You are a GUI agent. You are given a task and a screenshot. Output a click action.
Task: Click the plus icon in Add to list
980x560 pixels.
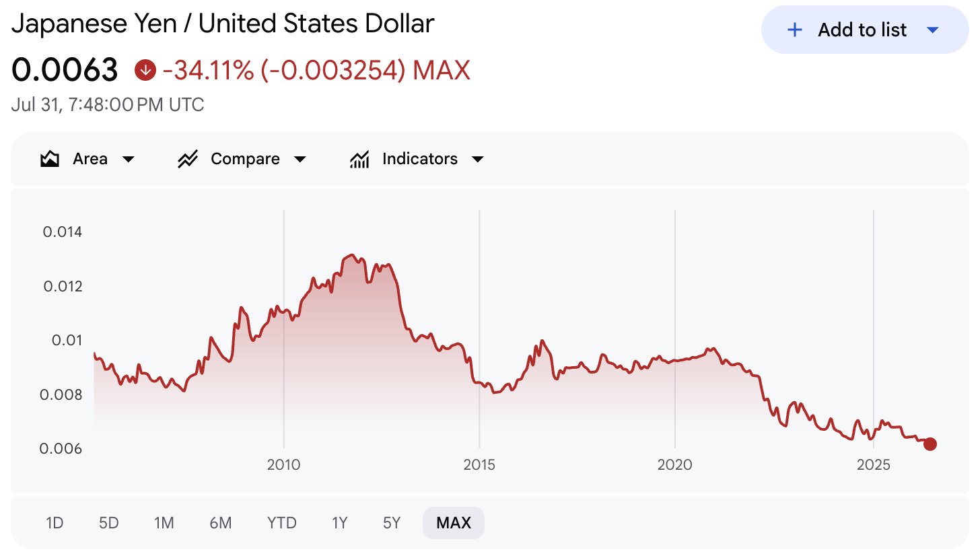[795, 30]
